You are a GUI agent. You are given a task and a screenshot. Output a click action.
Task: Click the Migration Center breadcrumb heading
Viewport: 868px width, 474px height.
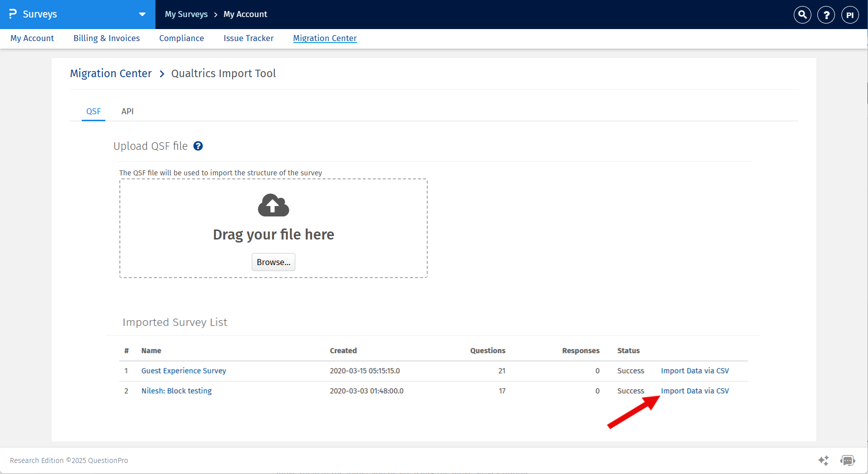coord(111,74)
